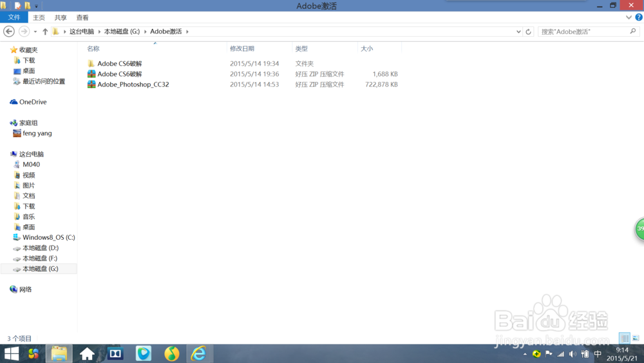Open the Help question mark icon

coord(639,17)
